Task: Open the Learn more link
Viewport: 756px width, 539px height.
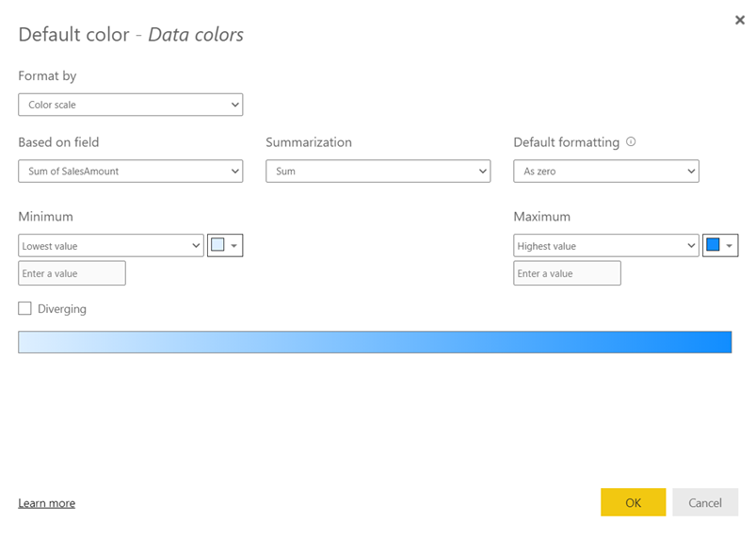Action: pyautogui.click(x=47, y=503)
